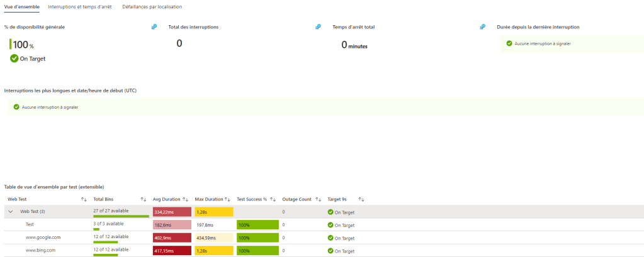
Task: Select the Vue d'ensemble tab
Action: pyautogui.click(x=21, y=7)
